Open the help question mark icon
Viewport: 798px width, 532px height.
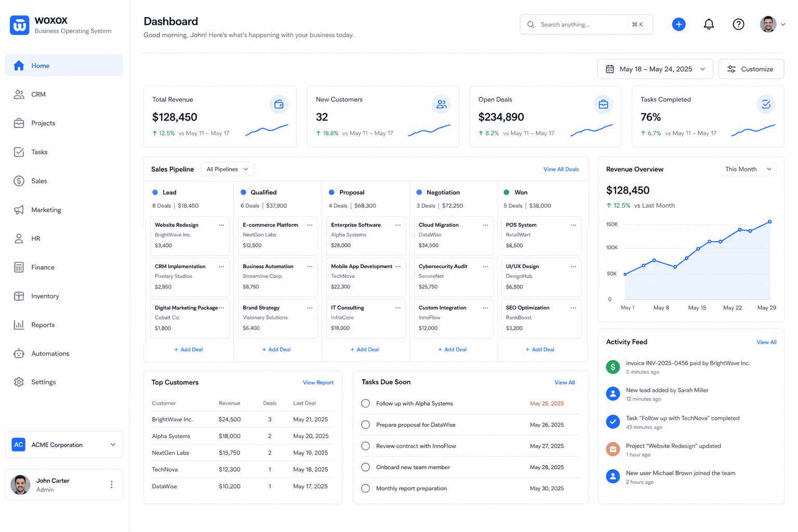tap(738, 24)
